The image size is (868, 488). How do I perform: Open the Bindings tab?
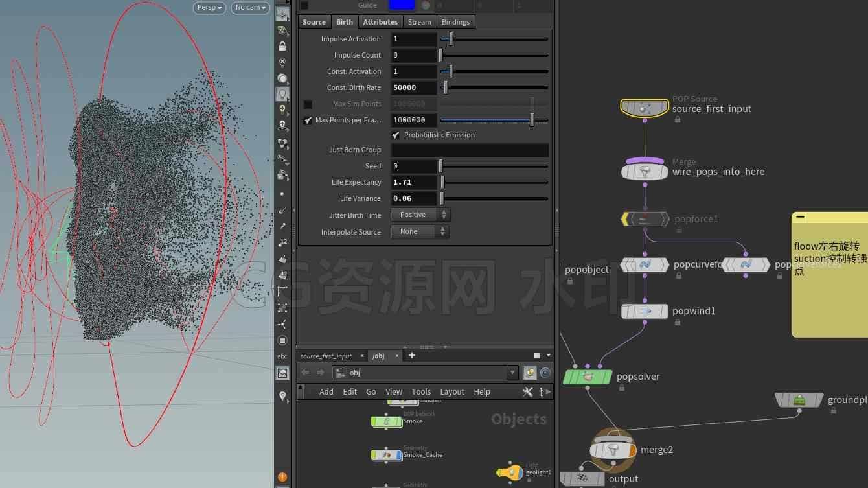pyautogui.click(x=455, y=22)
